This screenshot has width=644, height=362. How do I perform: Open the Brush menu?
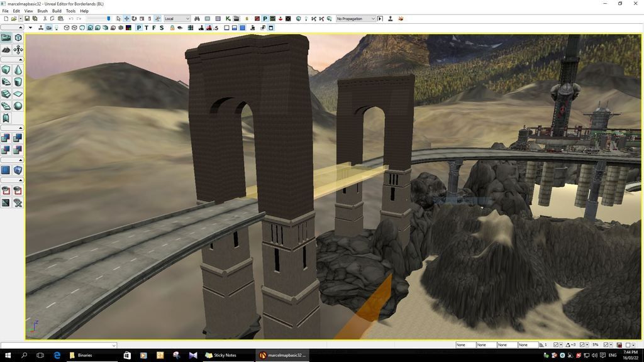pos(42,11)
